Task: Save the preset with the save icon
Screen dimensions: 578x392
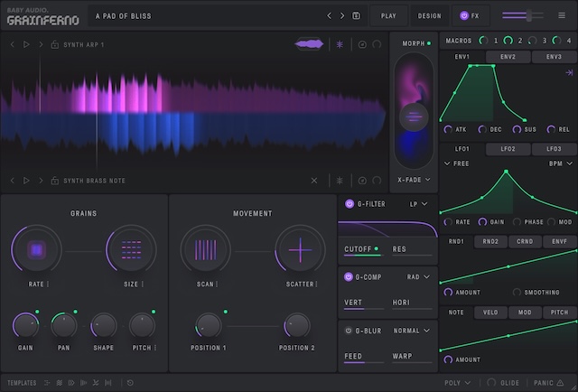Action: [356, 15]
